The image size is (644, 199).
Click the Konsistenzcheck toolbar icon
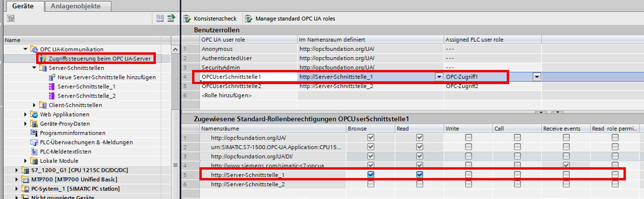point(187,19)
